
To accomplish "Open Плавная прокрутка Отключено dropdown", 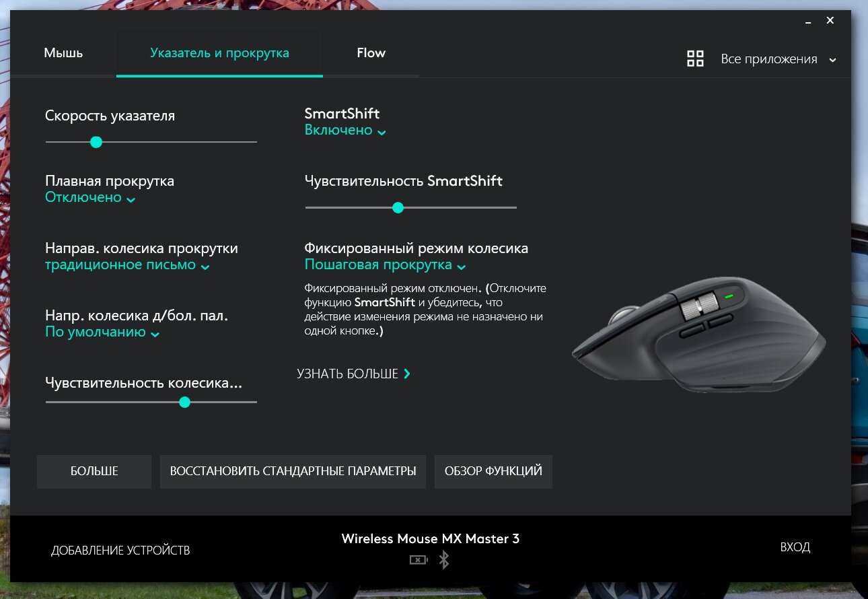I will (90, 198).
